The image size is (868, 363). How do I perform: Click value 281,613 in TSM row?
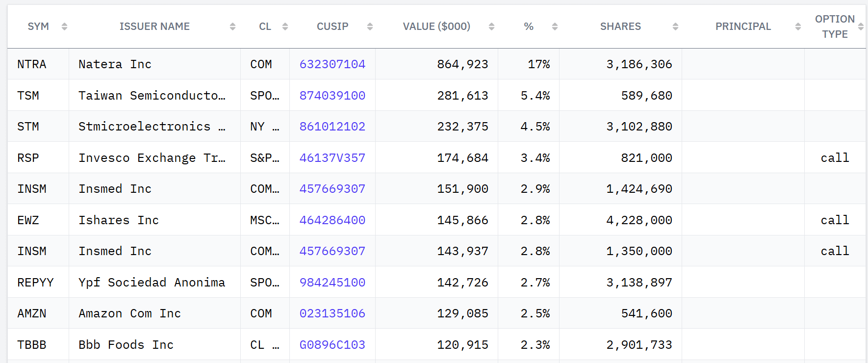pyautogui.click(x=462, y=96)
